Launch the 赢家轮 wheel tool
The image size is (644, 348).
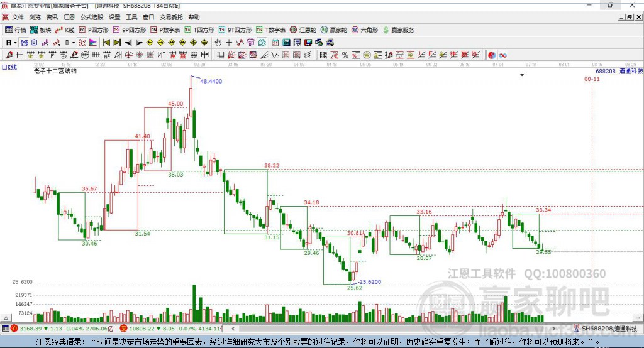click(334, 30)
